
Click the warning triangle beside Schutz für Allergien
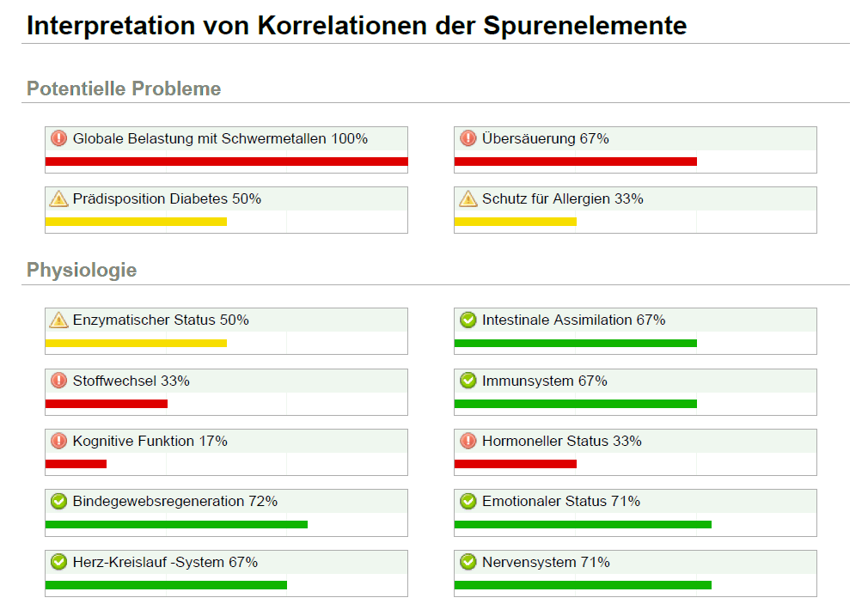pyautogui.click(x=468, y=199)
